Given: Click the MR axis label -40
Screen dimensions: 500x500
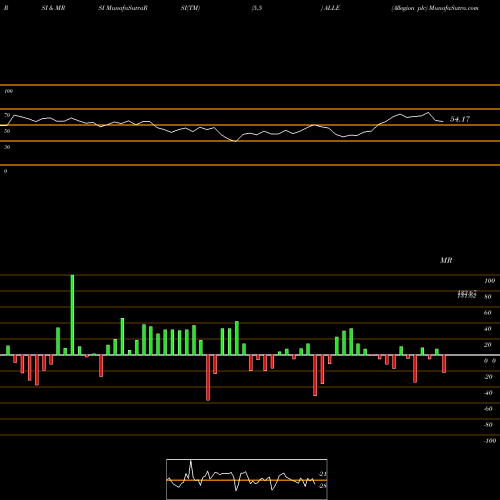Looking at the screenshot, I should click(488, 393).
